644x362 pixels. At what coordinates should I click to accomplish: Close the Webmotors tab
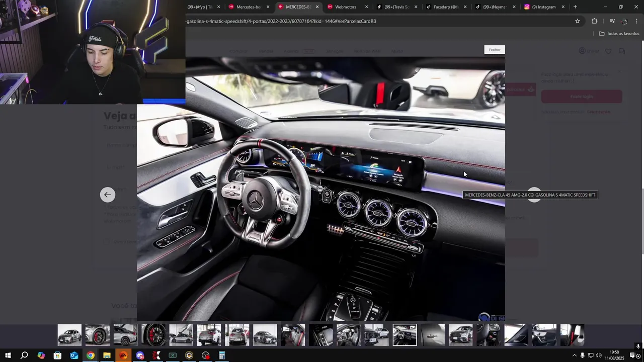pos(366,7)
